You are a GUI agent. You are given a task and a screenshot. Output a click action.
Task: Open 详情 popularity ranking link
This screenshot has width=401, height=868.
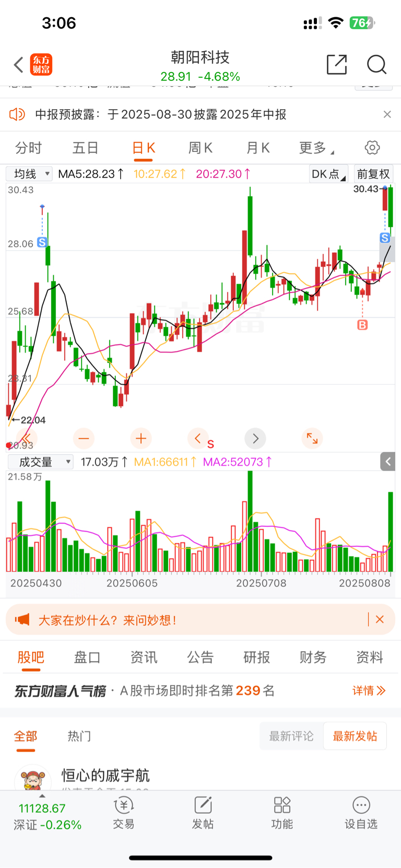[369, 690]
